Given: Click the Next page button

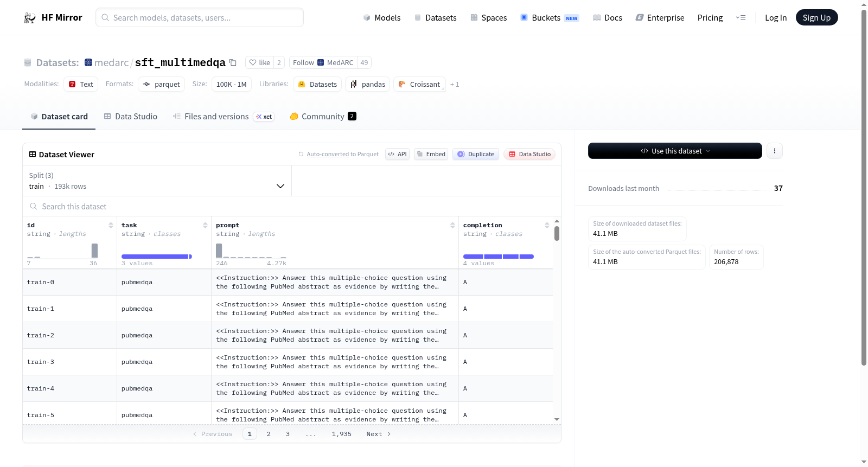Looking at the screenshot, I should tap(379, 434).
